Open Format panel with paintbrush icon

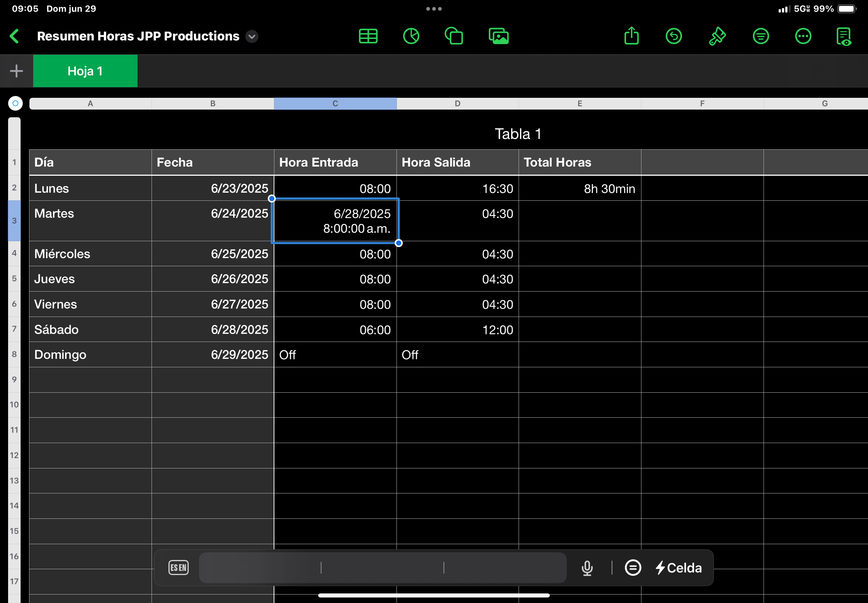tap(717, 36)
